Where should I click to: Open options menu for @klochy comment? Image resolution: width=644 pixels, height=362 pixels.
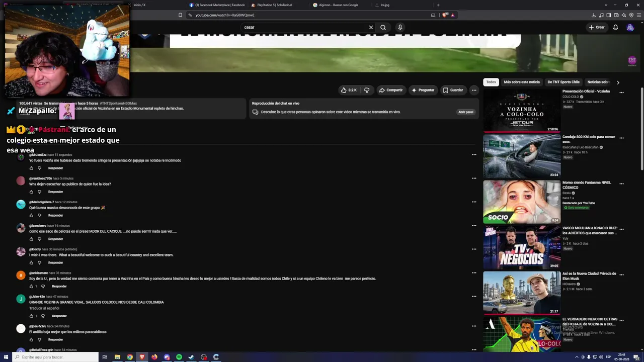point(474,249)
